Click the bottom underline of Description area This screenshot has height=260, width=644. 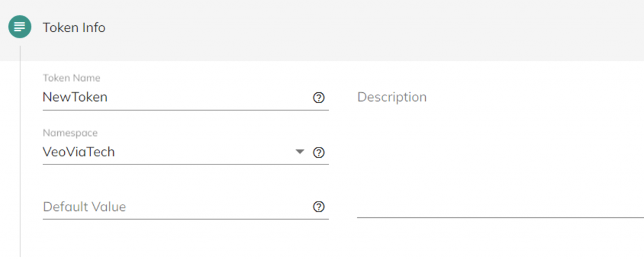pos(500,217)
